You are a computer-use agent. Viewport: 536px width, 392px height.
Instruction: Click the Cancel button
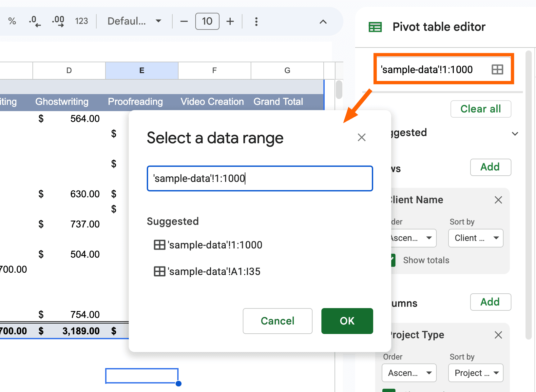[278, 321]
